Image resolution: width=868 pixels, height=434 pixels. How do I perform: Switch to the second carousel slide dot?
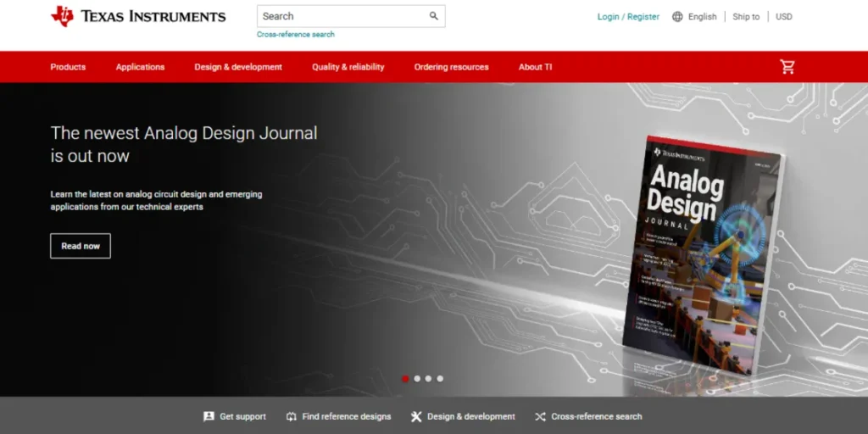click(x=417, y=379)
